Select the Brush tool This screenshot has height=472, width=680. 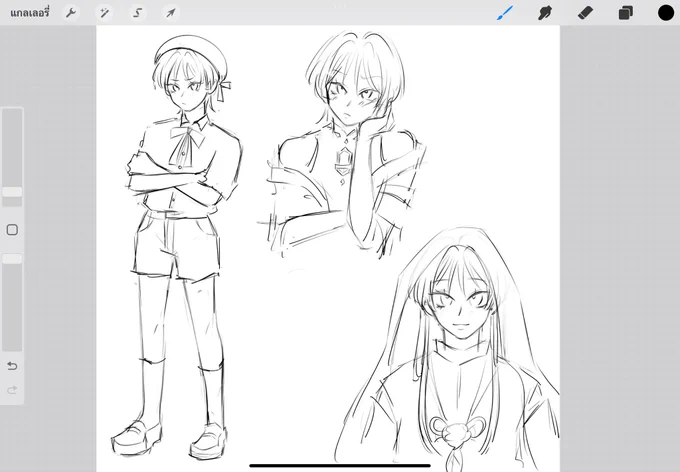505,13
